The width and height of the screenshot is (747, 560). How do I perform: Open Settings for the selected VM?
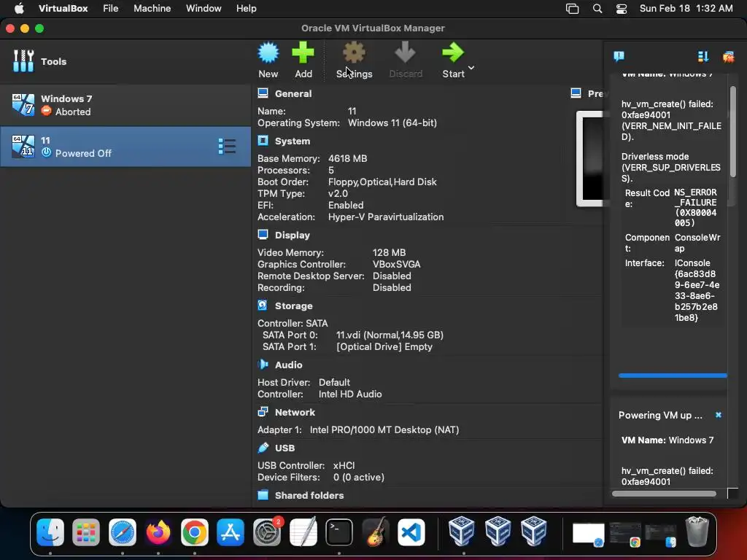[354, 60]
